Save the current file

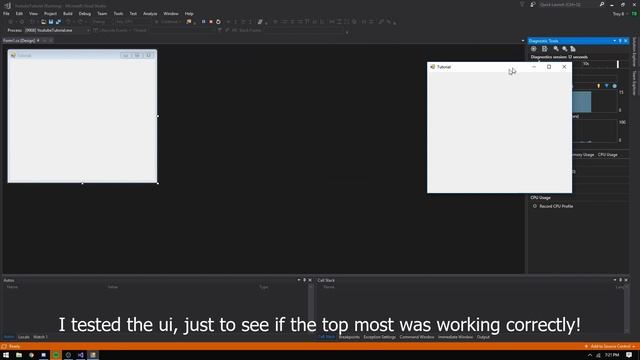(51, 22)
